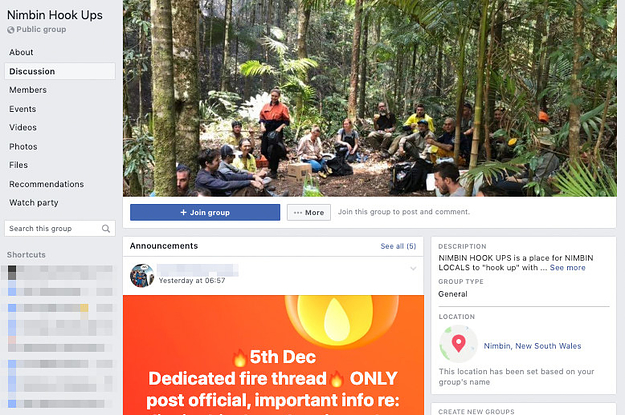Click the search magnifier icon in group search
The image size is (625, 415).
tap(106, 228)
